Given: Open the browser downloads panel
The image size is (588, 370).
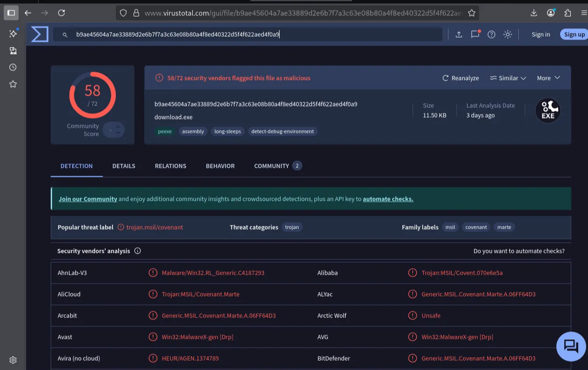Looking at the screenshot, I should click(534, 13).
